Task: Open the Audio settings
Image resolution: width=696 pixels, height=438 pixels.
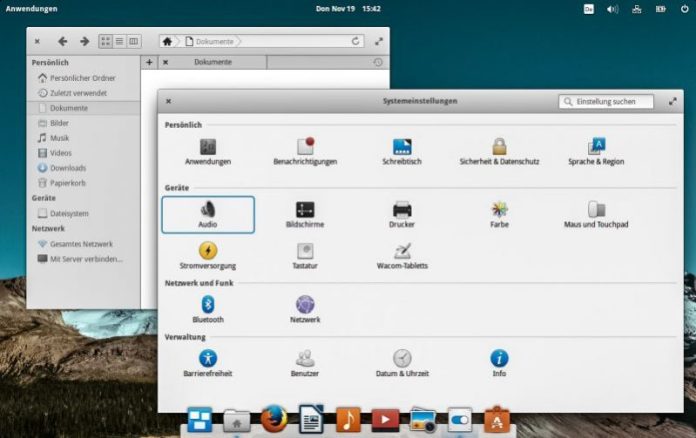Action: point(208,215)
